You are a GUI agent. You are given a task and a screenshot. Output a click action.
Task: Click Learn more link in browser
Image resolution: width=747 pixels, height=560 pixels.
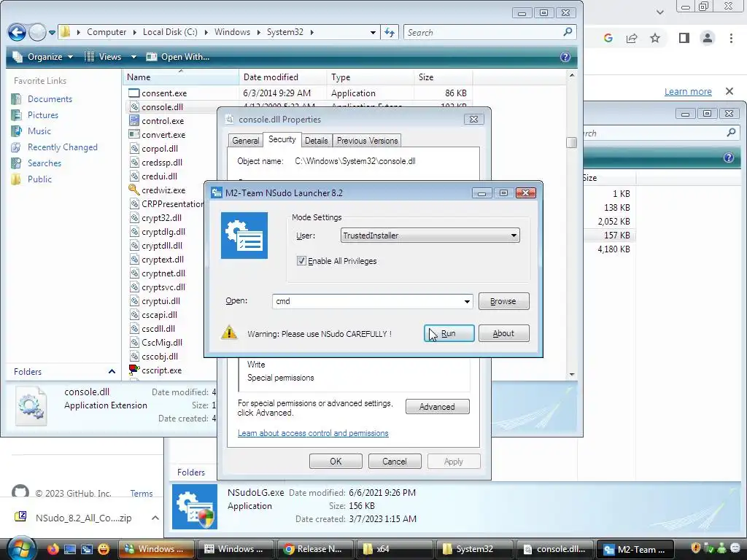tap(688, 91)
